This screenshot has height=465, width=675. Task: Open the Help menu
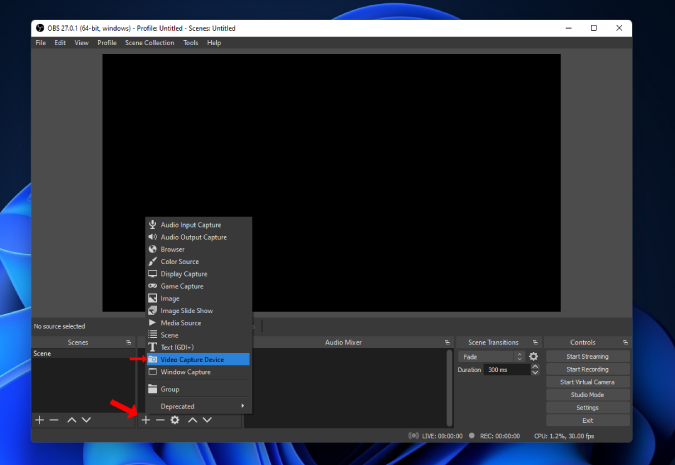click(214, 43)
